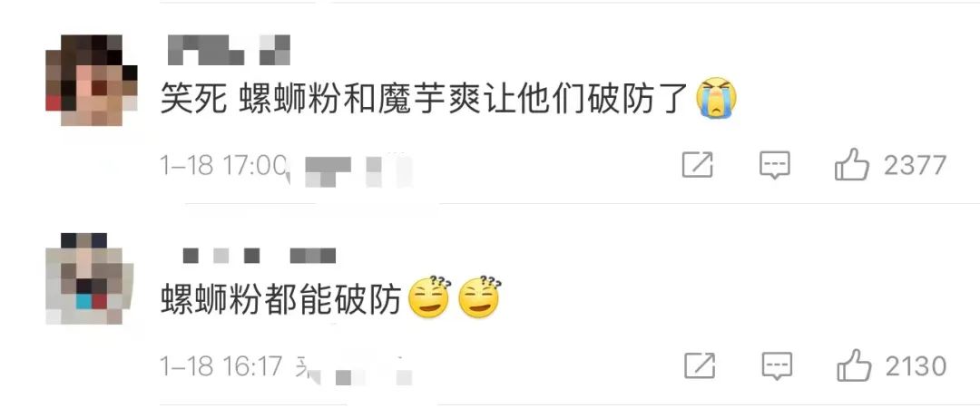Open the first commenter's avatar

(x=92, y=80)
